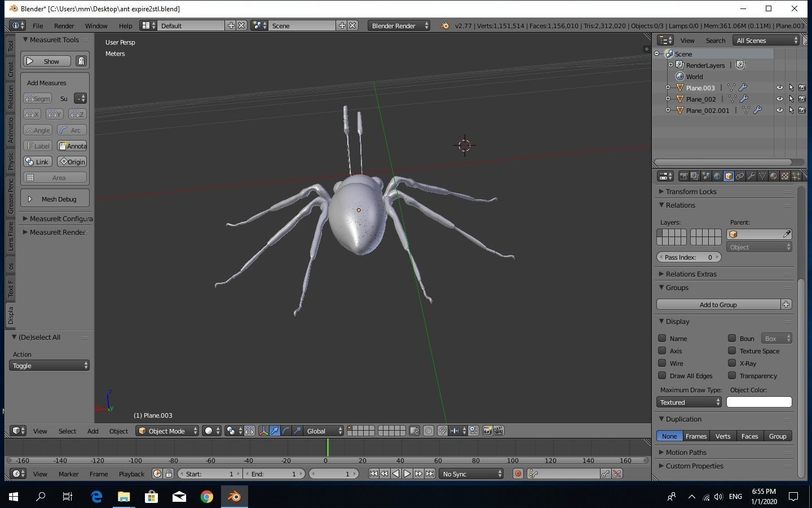The width and height of the screenshot is (812, 508).
Task: Select the translate manipulator arrow icon
Action: [275, 431]
